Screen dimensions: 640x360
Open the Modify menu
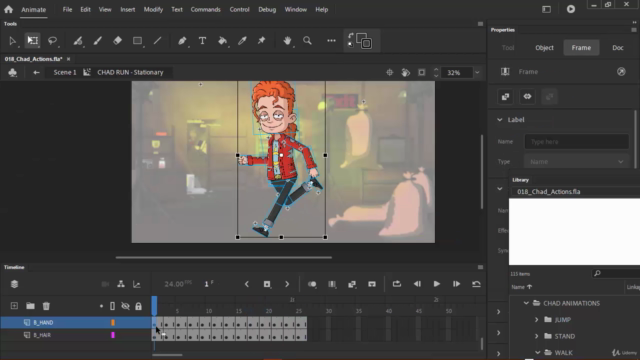click(153, 9)
